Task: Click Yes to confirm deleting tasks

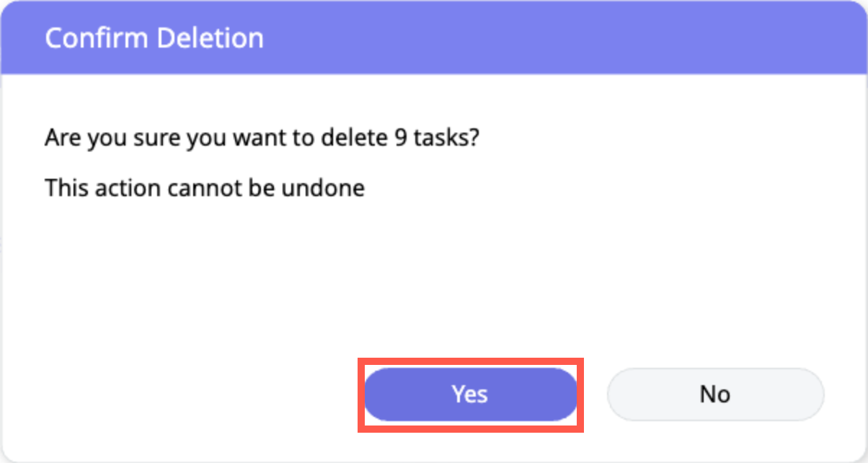Action: point(470,394)
